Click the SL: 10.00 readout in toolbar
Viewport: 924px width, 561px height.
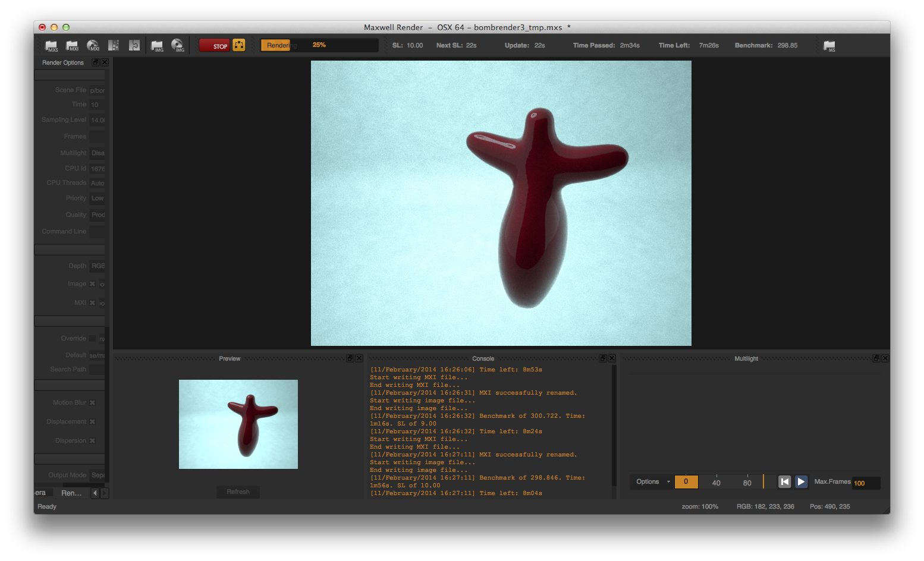tap(407, 45)
